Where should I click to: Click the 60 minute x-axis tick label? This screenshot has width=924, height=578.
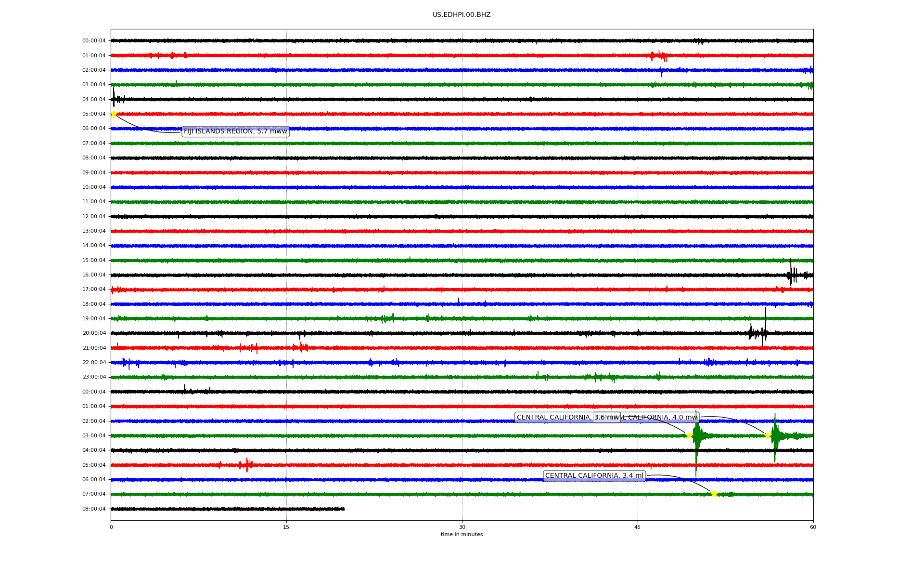click(813, 527)
